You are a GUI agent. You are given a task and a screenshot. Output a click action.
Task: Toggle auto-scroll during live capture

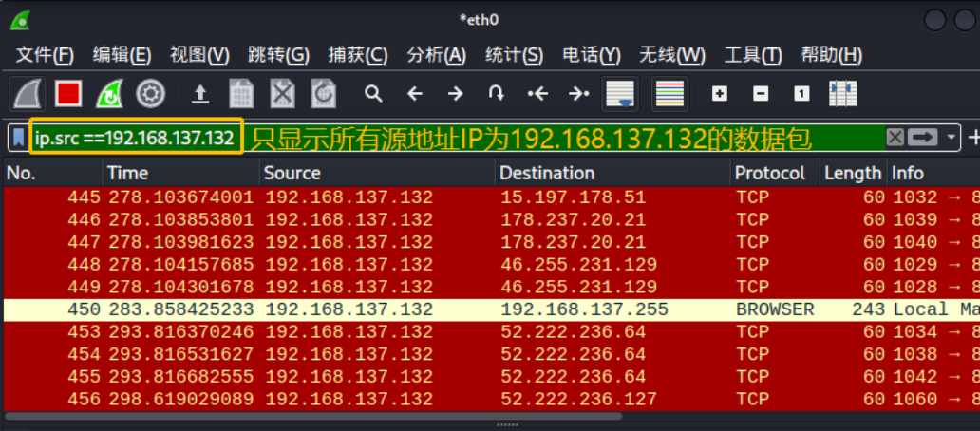(x=620, y=94)
